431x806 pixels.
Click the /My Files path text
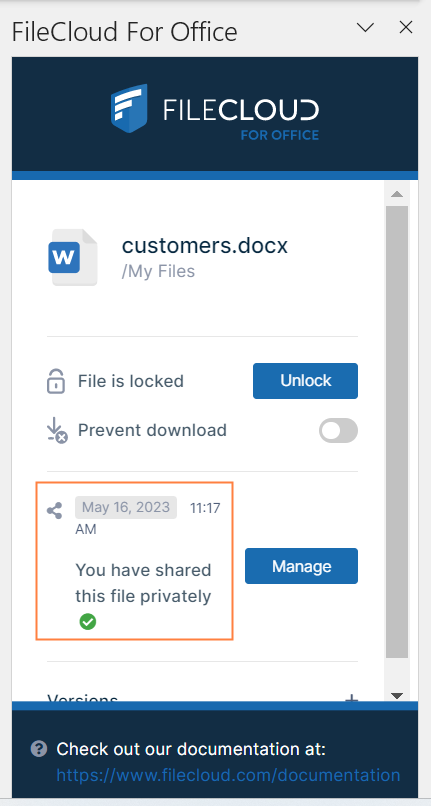point(158,271)
